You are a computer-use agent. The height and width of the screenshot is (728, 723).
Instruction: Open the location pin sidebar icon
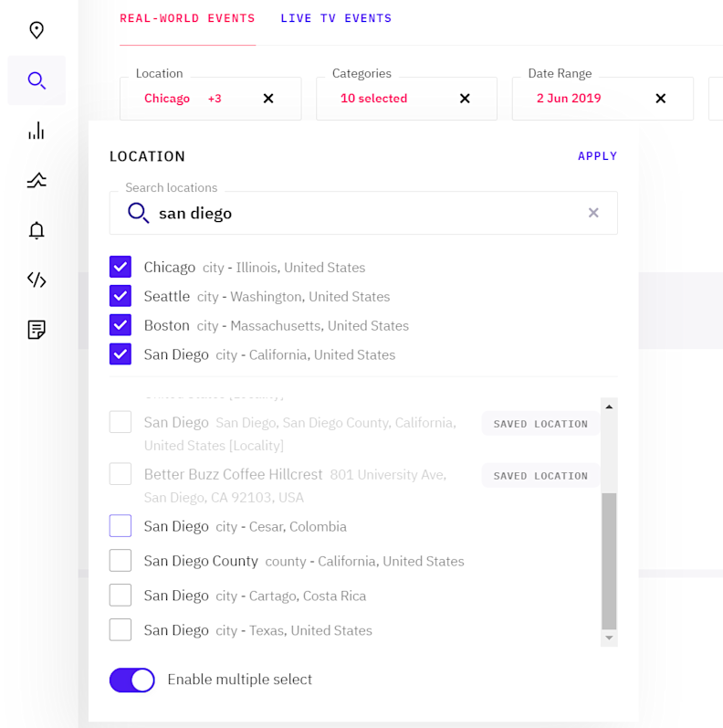click(37, 30)
